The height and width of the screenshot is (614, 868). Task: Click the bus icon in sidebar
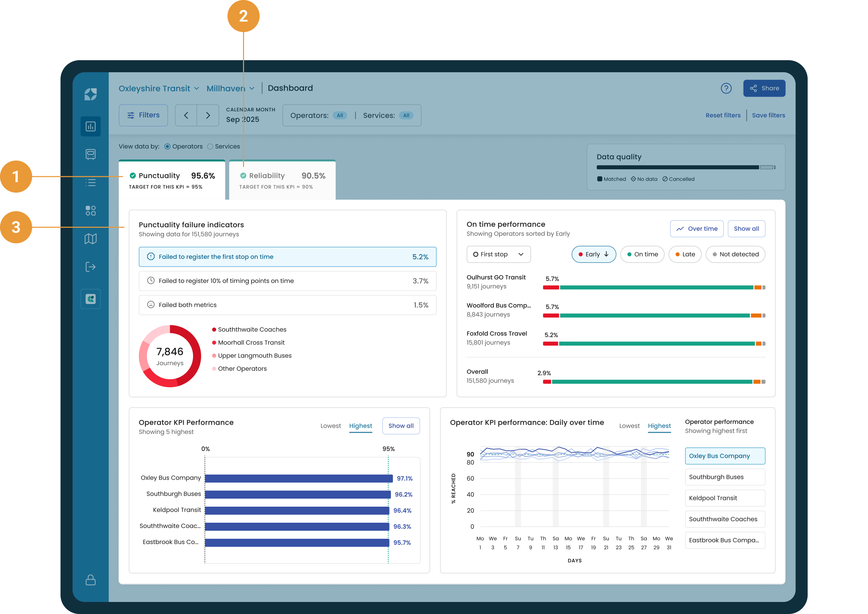point(90,154)
